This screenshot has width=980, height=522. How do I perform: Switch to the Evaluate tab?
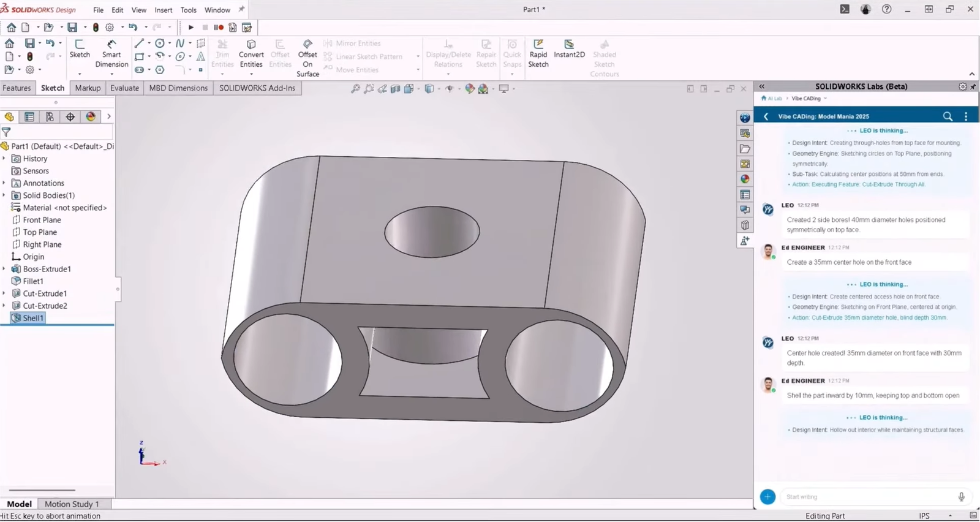(124, 88)
